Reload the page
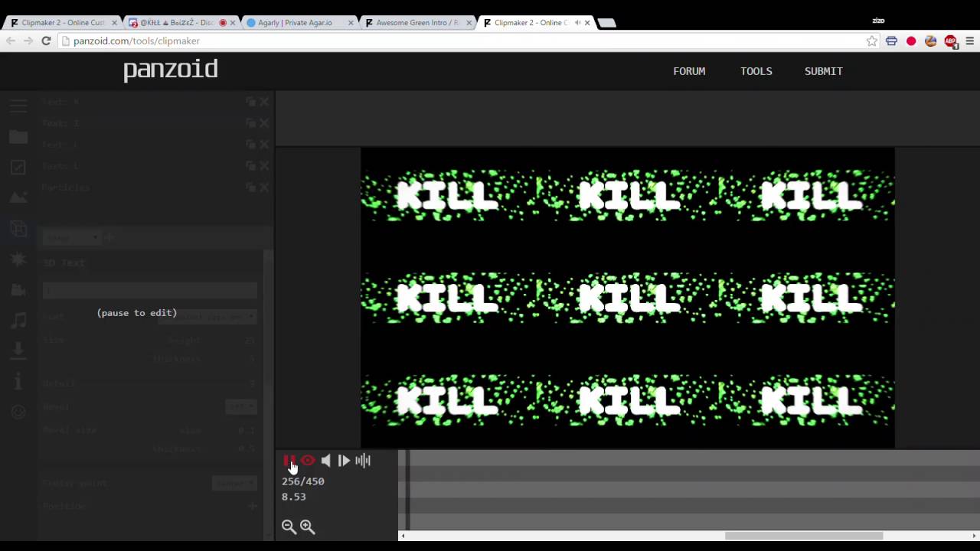980x551 pixels. point(46,41)
